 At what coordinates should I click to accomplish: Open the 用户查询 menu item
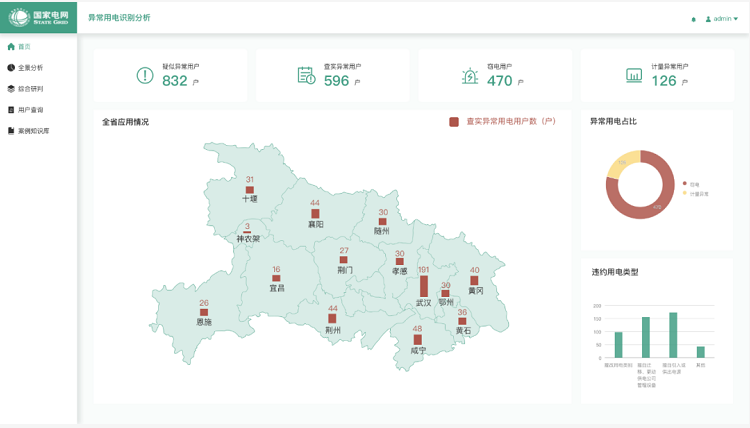coord(31,110)
